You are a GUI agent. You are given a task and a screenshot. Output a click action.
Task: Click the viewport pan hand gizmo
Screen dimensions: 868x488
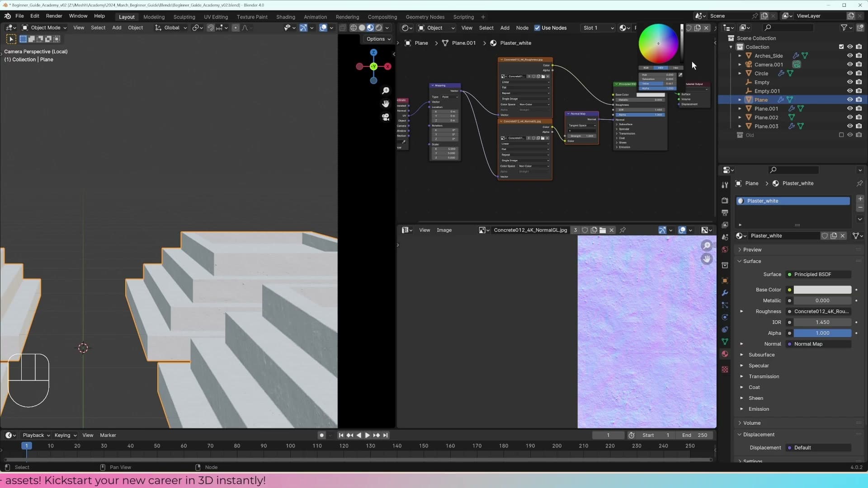[386, 104]
